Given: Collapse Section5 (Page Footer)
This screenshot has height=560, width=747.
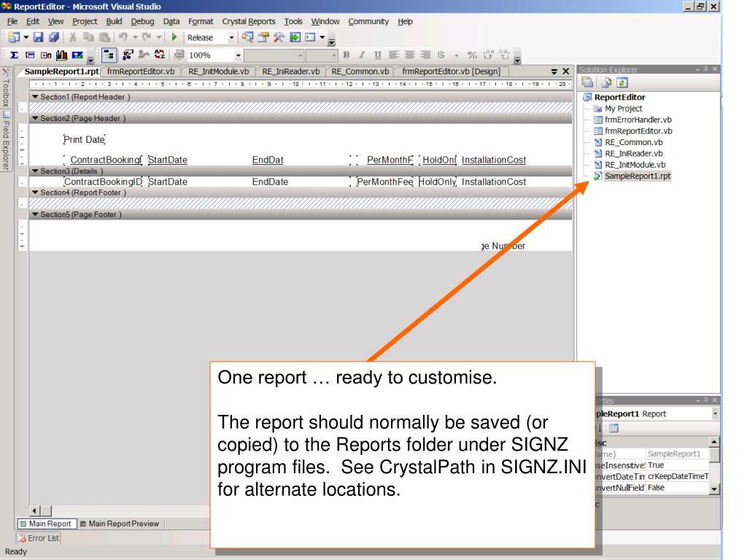Looking at the screenshot, I should pyautogui.click(x=35, y=215).
